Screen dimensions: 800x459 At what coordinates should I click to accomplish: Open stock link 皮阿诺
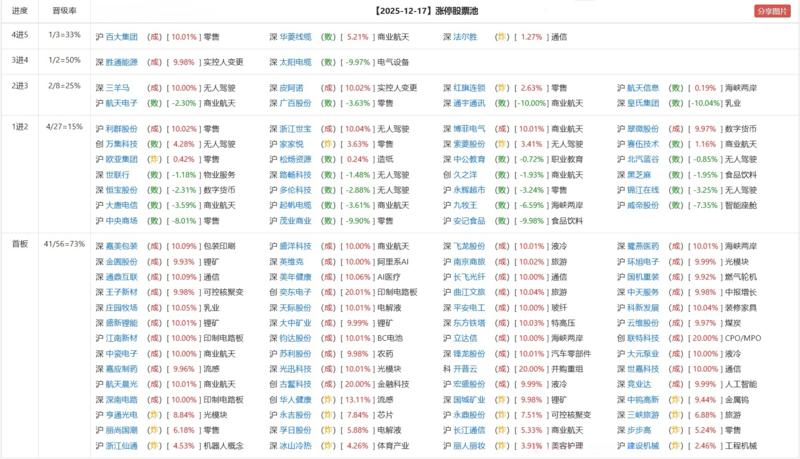coord(291,88)
